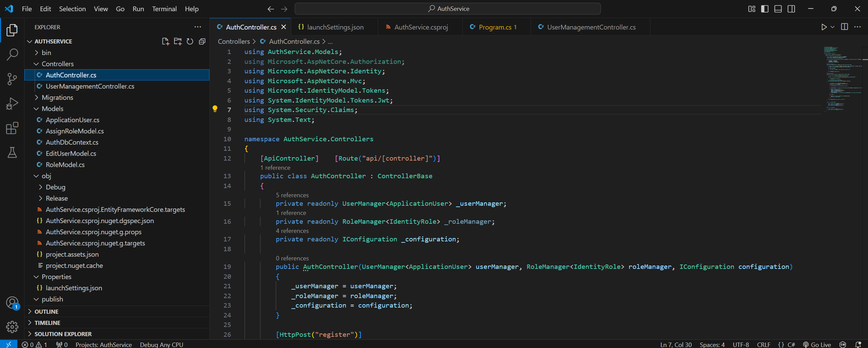Toggle the primary side bar visibility

764,9
